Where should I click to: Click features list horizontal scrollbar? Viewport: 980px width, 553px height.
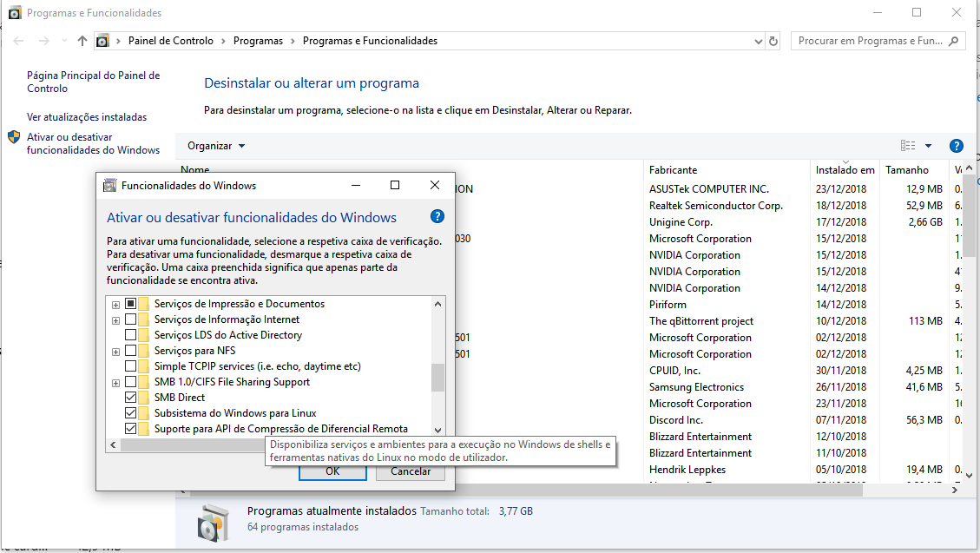pos(193,444)
